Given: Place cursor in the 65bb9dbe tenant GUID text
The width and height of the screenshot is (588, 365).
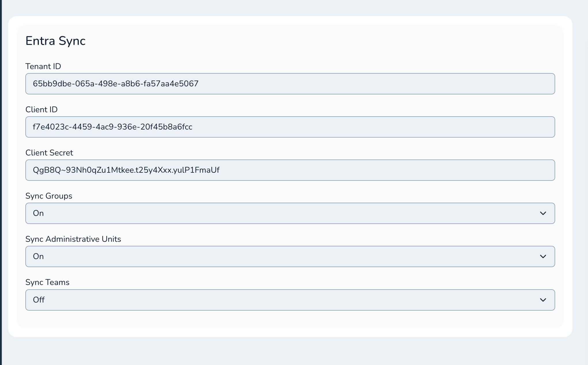Looking at the screenshot, I should click(115, 84).
